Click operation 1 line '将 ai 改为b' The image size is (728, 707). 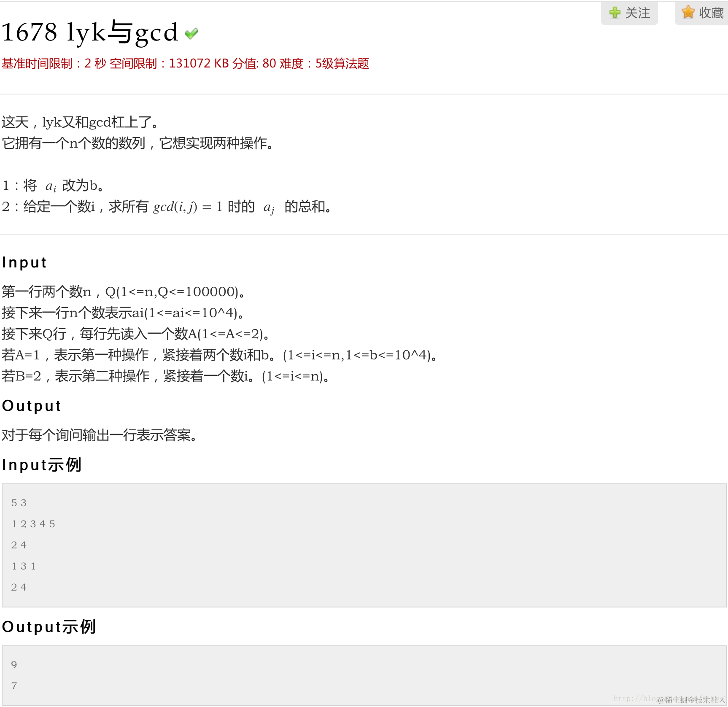pyautogui.click(x=53, y=186)
